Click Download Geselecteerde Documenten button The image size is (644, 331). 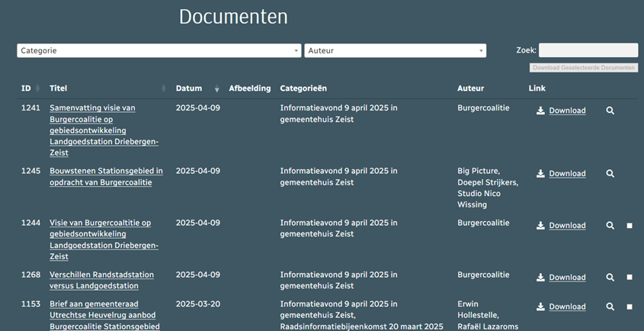click(x=584, y=68)
